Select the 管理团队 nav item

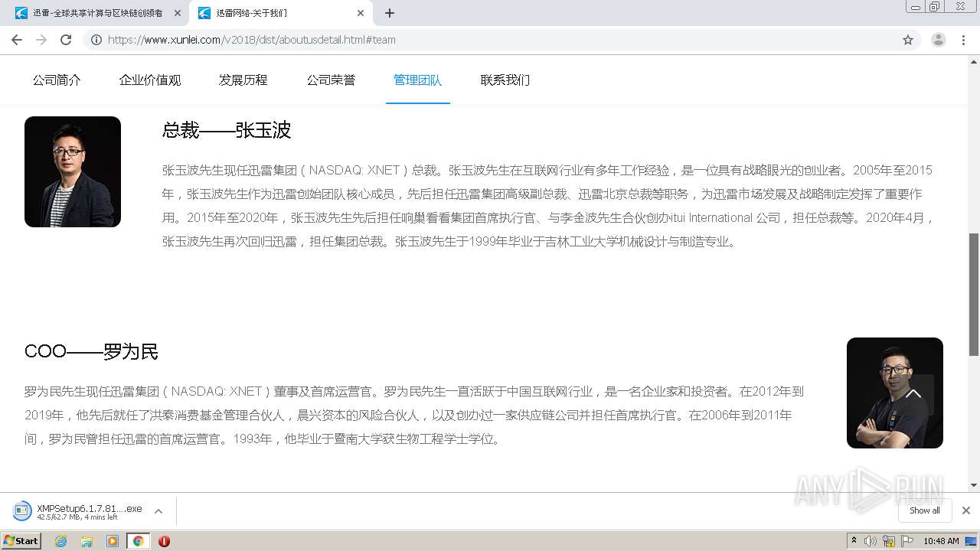click(417, 80)
